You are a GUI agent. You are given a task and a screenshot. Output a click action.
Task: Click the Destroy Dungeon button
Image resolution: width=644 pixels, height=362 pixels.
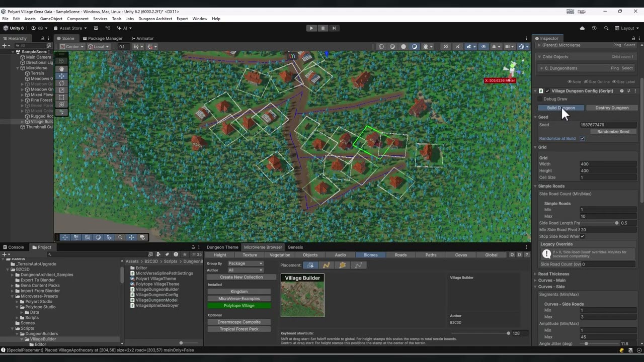point(612,108)
